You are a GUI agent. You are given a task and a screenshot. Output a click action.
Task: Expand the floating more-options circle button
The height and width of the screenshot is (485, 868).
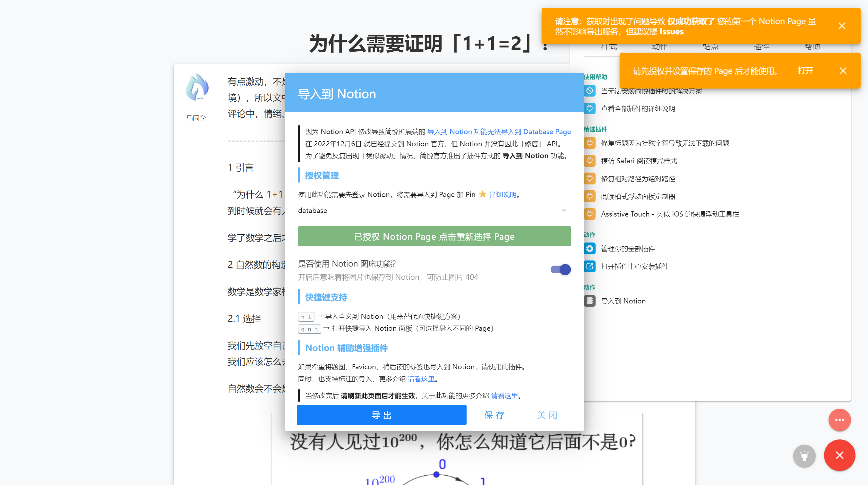(839, 420)
